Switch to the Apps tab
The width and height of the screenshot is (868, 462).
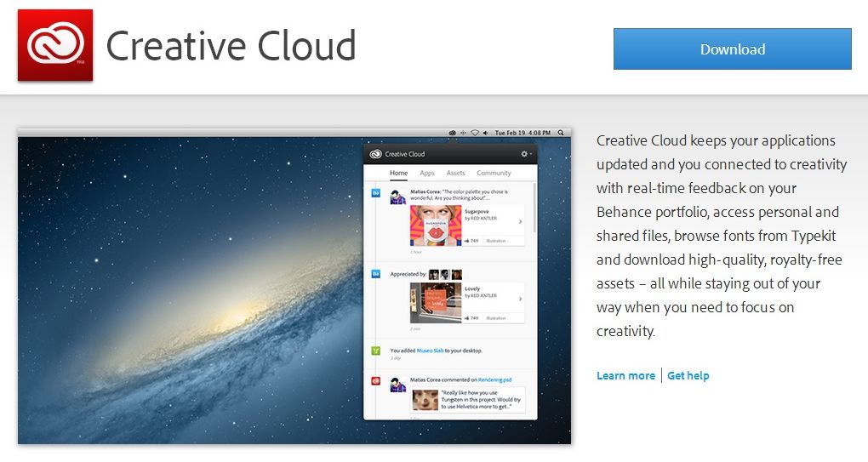pyautogui.click(x=427, y=174)
